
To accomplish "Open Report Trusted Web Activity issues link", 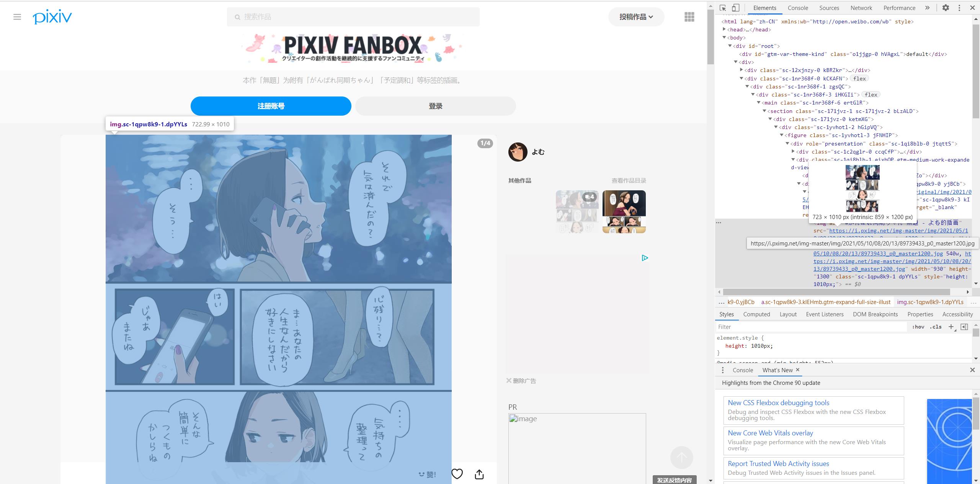I will (x=778, y=463).
